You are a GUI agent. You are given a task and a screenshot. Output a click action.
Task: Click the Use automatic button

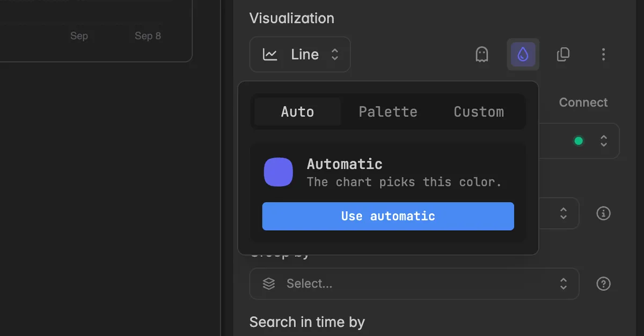coord(388,216)
